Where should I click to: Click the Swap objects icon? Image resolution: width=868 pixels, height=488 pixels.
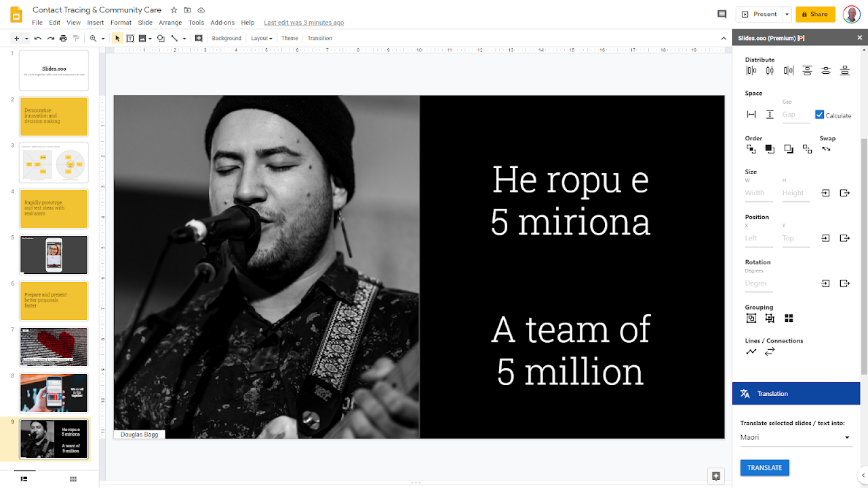click(x=826, y=148)
